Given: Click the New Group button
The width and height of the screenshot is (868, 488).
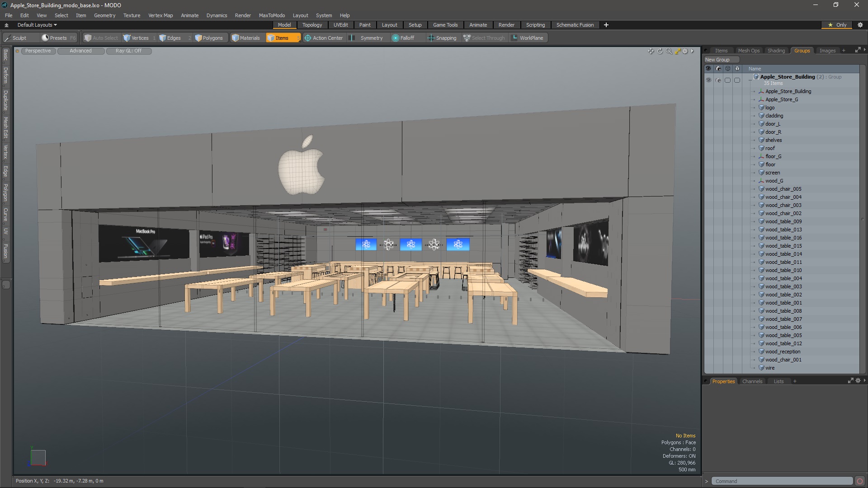Looking at the screenshot, I should point(721,60).
